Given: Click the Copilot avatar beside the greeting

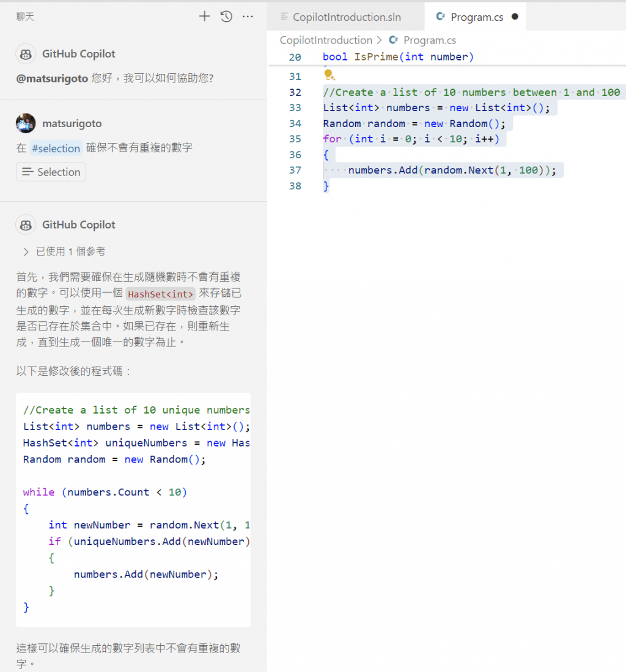Looking at the screenshot, I should (26, 54).
